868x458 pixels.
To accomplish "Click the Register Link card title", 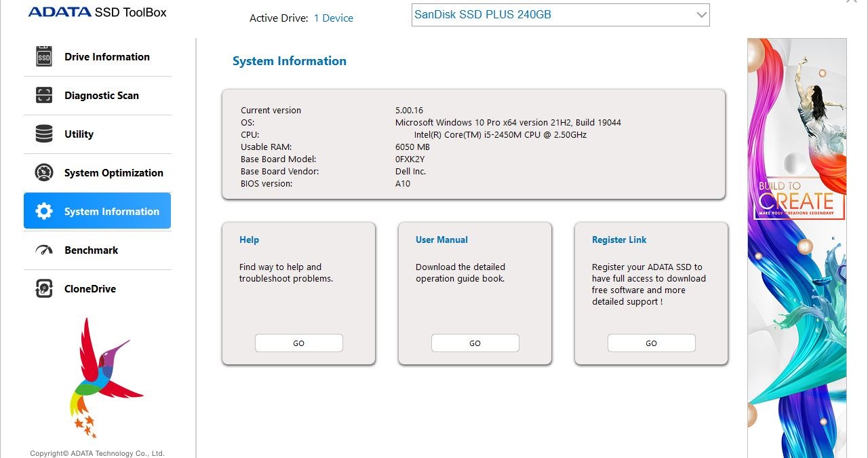I will [x=619, y=240].
